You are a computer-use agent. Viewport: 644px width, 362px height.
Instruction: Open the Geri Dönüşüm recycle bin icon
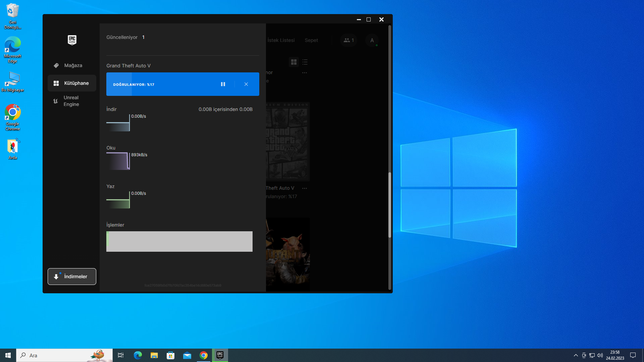(13, 16)
